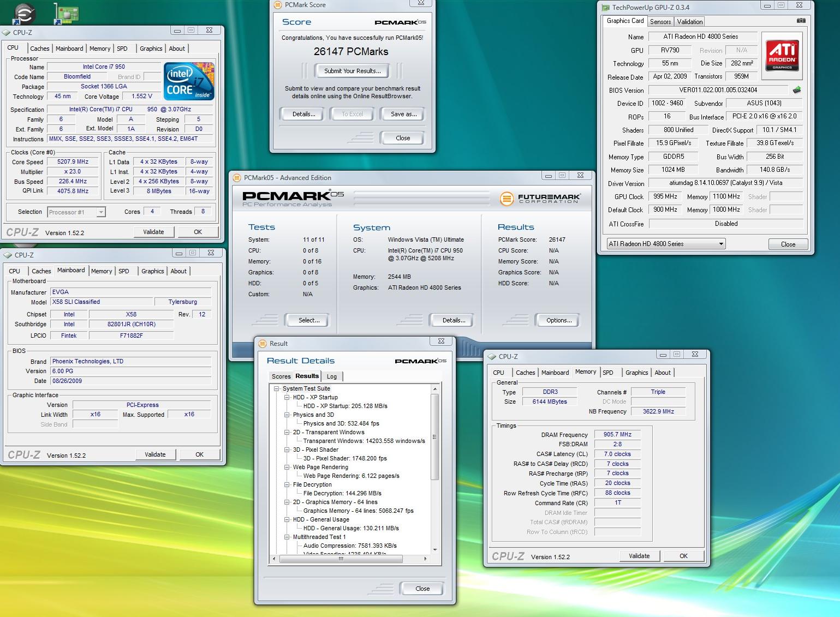Click the PCMark Score window title icon

click(278, 5)
